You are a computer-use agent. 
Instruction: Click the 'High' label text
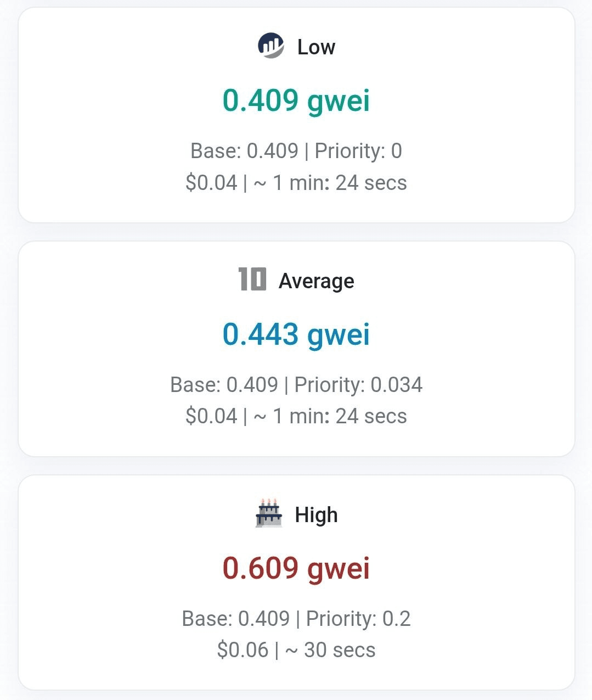[x=317, y=515]
